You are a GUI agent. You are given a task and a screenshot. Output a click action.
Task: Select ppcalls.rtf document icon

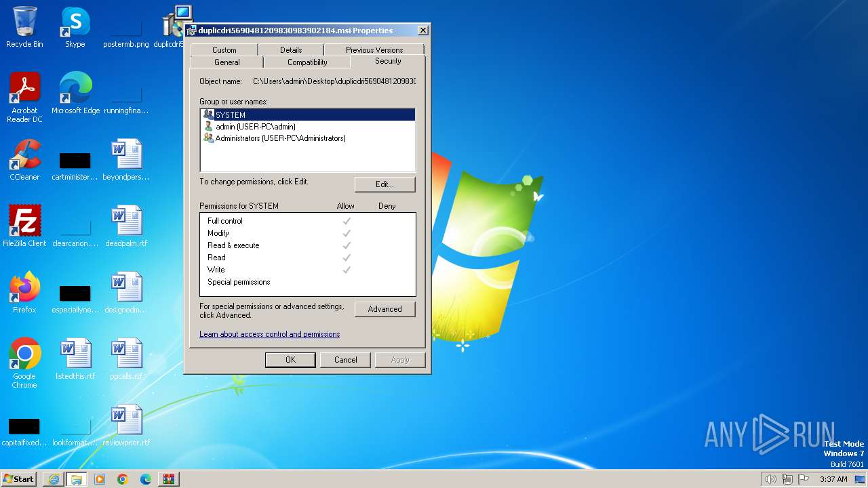click(126, 359)
